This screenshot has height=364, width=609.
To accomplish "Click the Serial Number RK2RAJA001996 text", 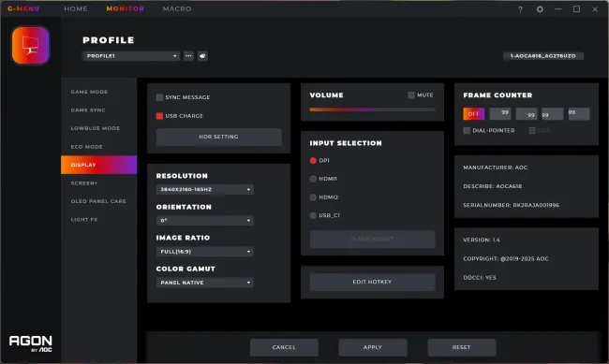I will pyautogui.click(x=512, y=205).
